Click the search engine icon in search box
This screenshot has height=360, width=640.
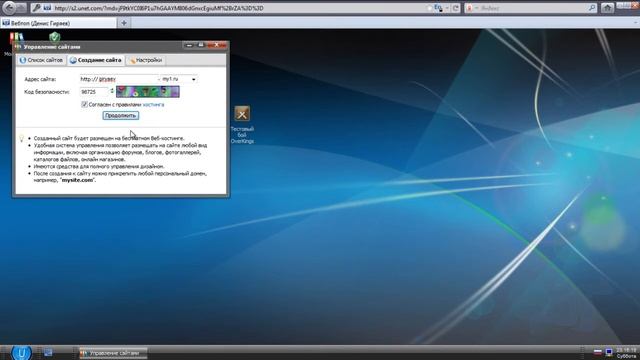pyautogui.click(x=469, y=8)
